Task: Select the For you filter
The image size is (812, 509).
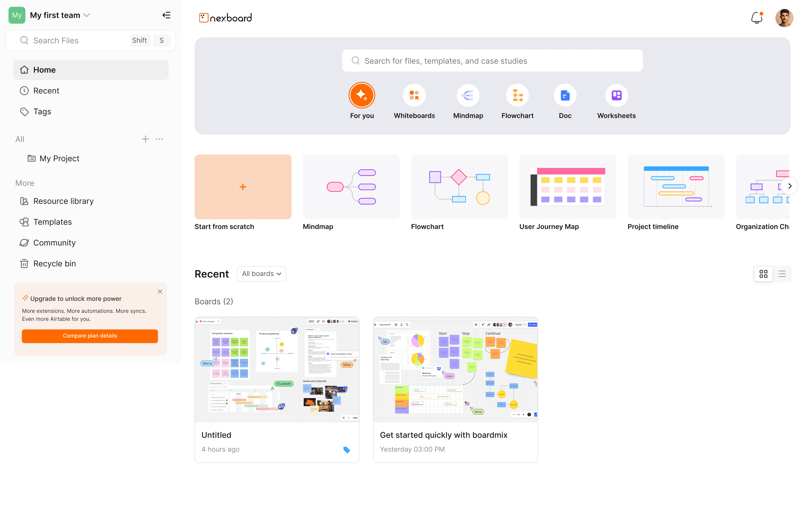Action: (x=362, y=95)
